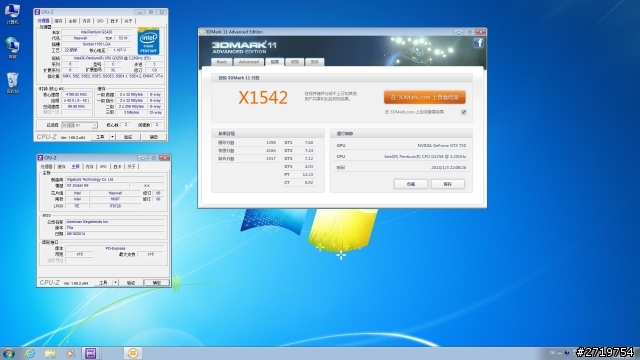The image size is (640, 360).
Task: Click American Megatrends BIOS brand field
Action: (115, 222)
